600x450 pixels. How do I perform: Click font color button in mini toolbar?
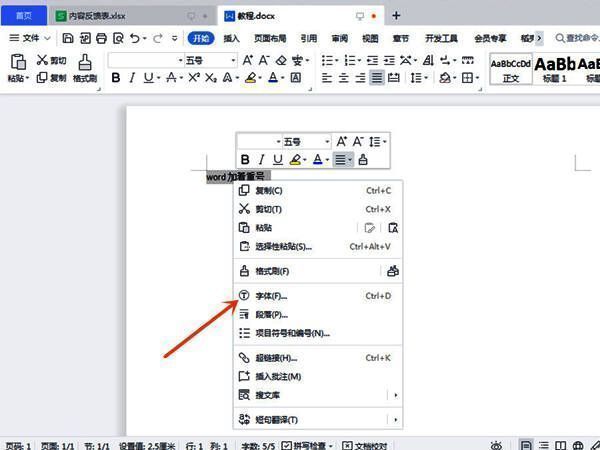(318, 159)
